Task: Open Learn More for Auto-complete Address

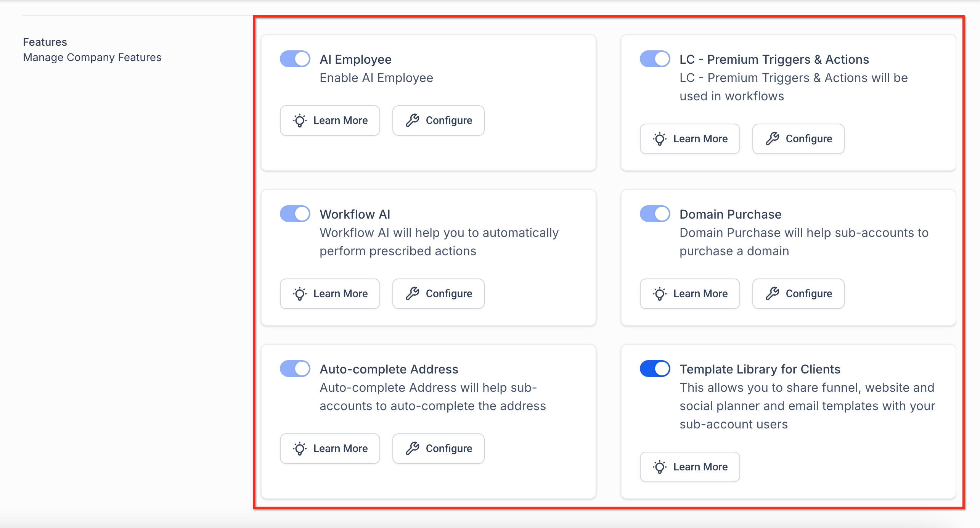Action: (x=330, y=449)
